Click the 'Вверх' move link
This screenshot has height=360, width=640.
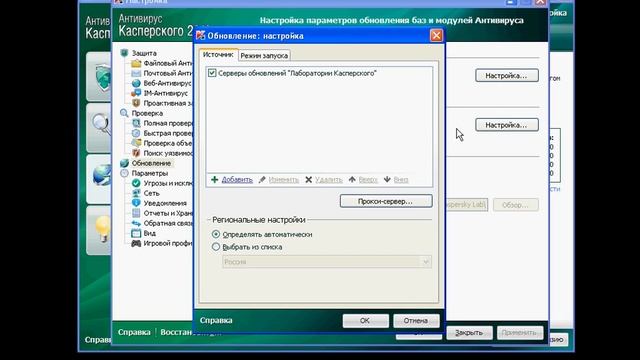point(368,180)
